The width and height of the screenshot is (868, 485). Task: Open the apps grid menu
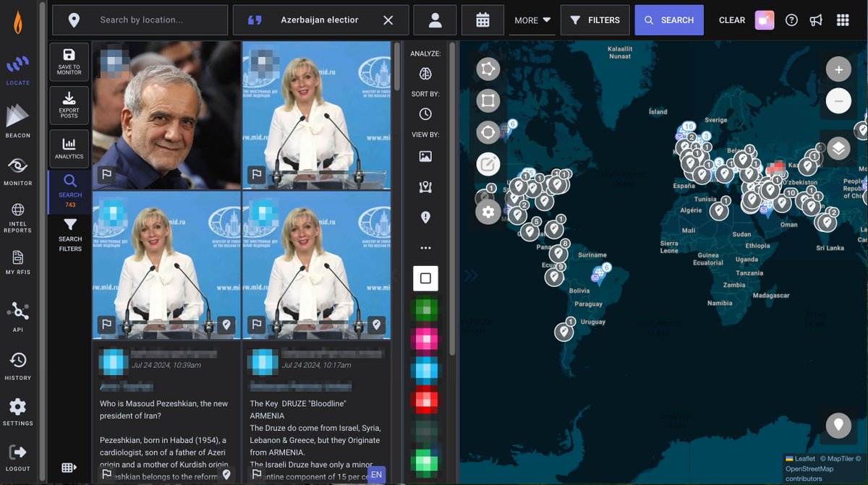tap(843, 20)
